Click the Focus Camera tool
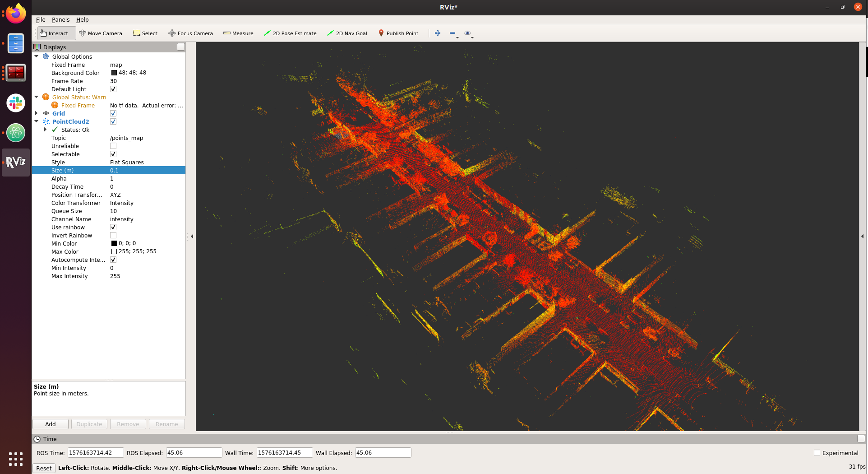 tap(190, 33)
